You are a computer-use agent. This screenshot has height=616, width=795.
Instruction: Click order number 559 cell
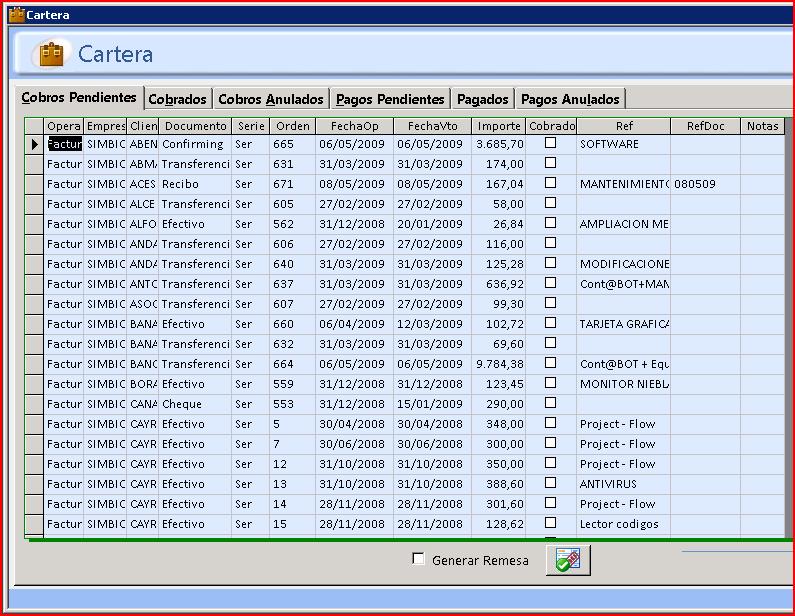pos(293,385)
